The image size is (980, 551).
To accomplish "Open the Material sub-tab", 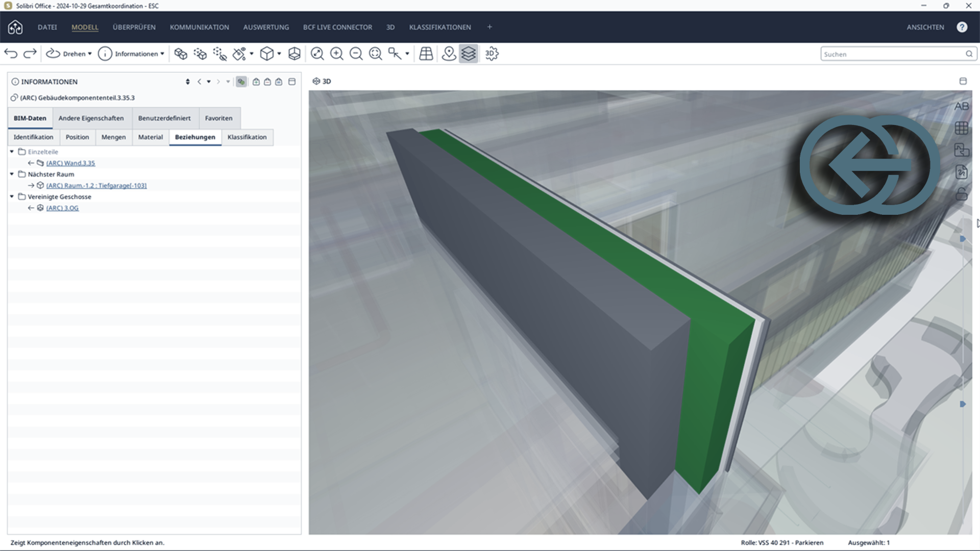I will tap(151, 137).
